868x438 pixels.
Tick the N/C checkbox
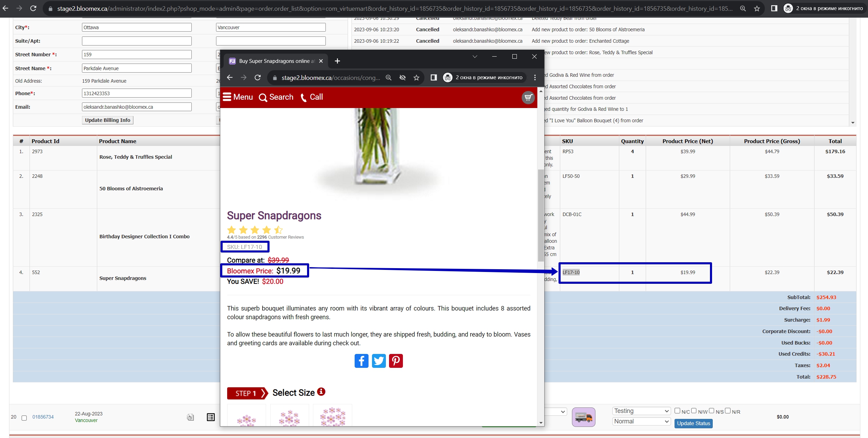pos(677,411)
